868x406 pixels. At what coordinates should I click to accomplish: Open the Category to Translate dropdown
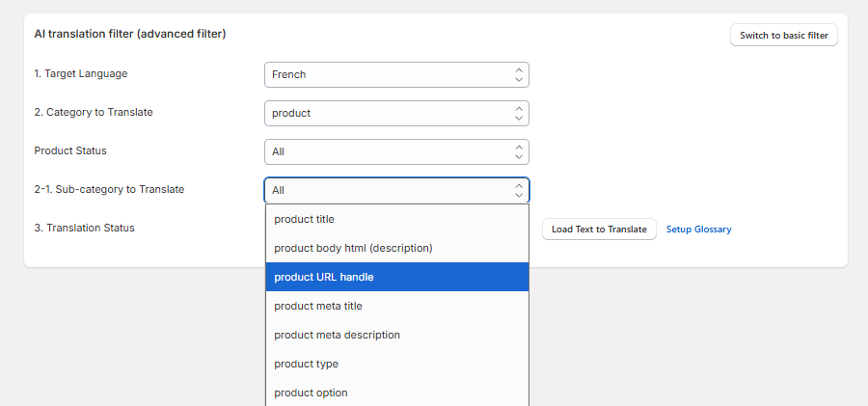395,113
